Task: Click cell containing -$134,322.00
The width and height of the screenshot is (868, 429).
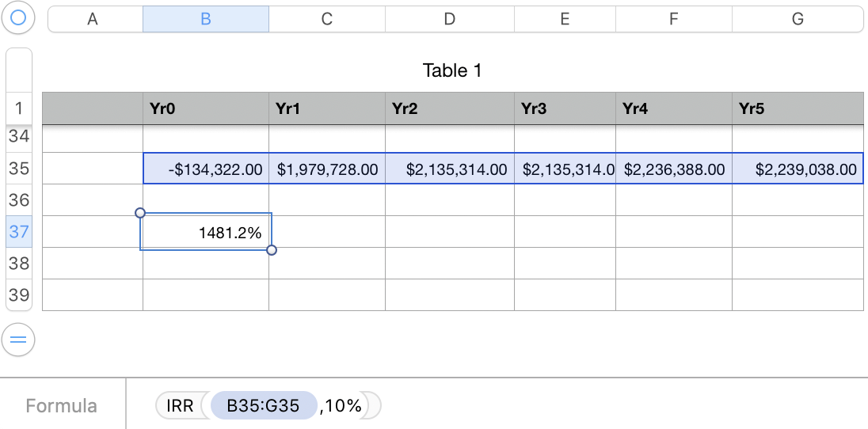Action: point(206,169)
